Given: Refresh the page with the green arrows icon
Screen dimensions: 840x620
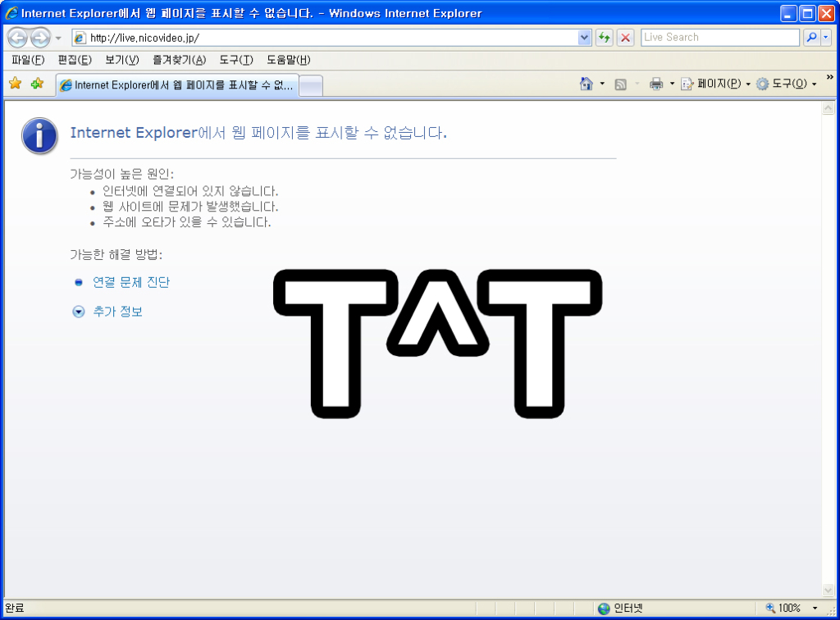Looking at the screenshot, I should (x=605, y=38).
